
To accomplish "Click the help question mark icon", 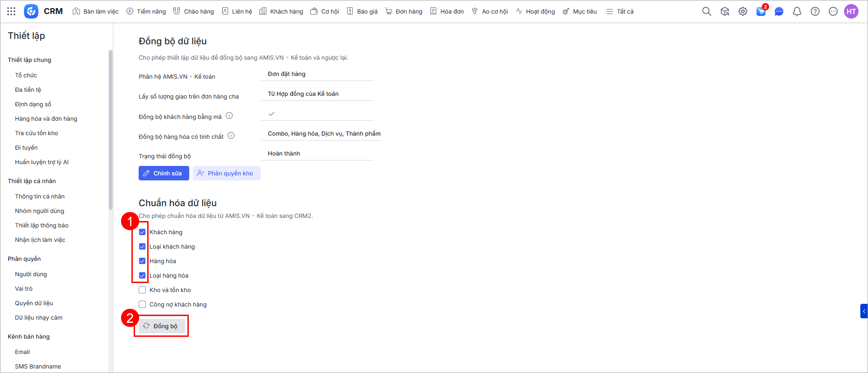I will [815, 11].
